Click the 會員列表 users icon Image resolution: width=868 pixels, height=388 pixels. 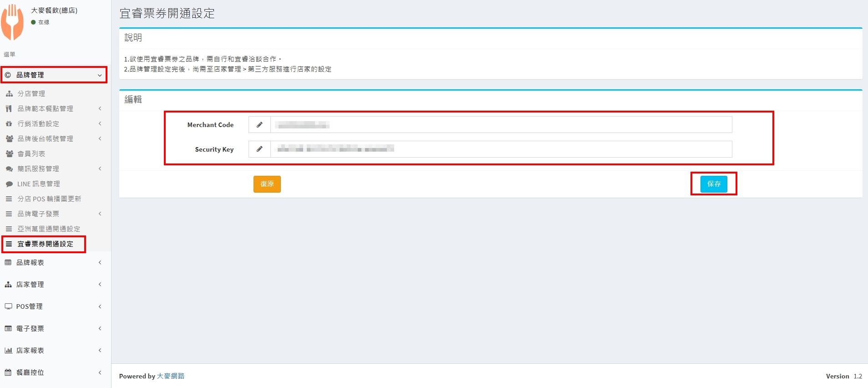[9, 154]
